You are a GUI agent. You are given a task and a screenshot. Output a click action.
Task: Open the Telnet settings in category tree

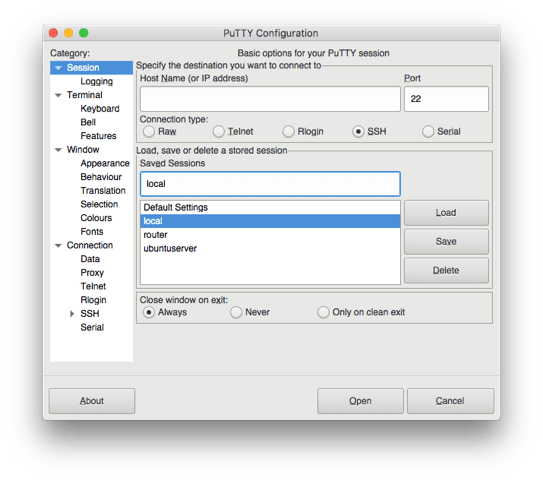[93, 286]
